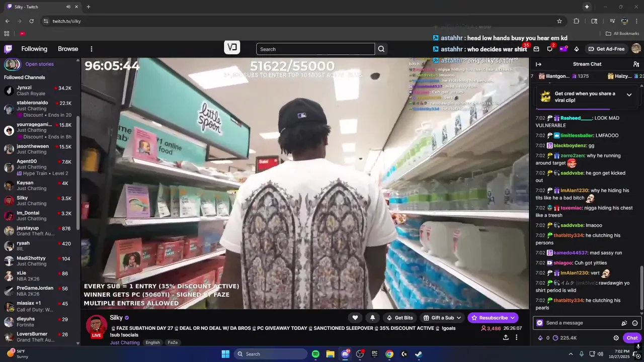Bookmark this tab with star icon
The width and height of the screenshot is (644, 362).
click(x=559, y=21)
